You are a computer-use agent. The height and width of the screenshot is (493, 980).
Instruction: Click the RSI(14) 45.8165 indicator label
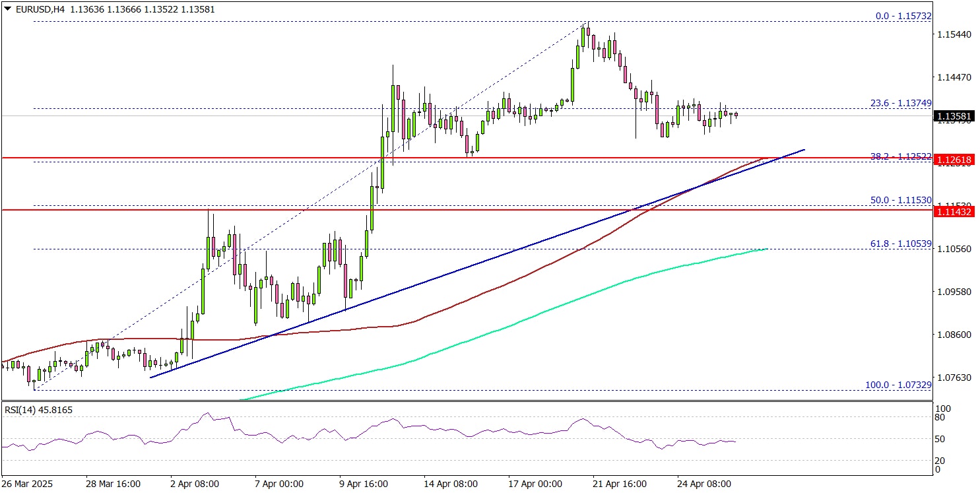[x=38, y=411]
